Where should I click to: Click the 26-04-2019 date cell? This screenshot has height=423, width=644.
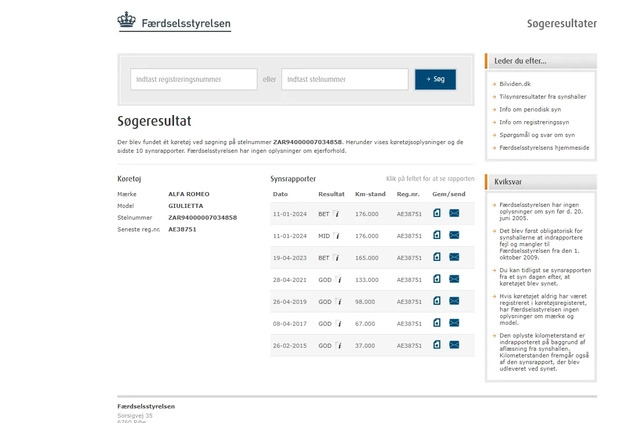(x=290, y=302)
